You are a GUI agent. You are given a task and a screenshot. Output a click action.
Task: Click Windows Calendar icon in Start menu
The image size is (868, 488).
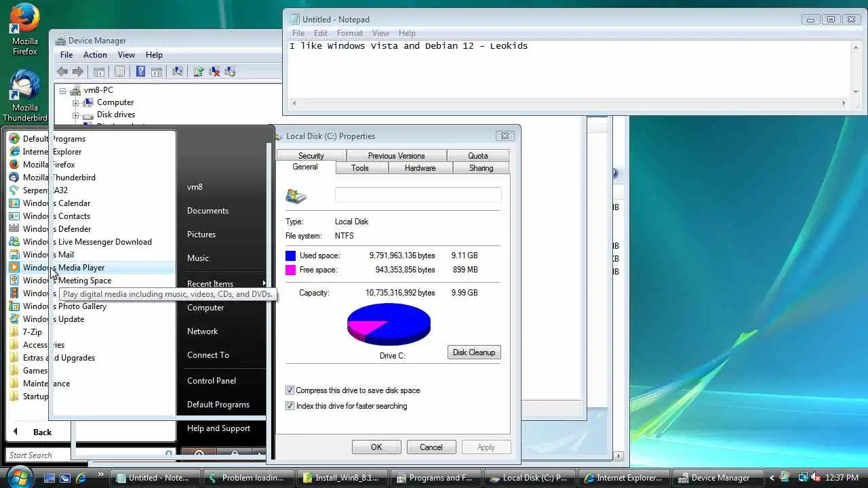(14, 203)
